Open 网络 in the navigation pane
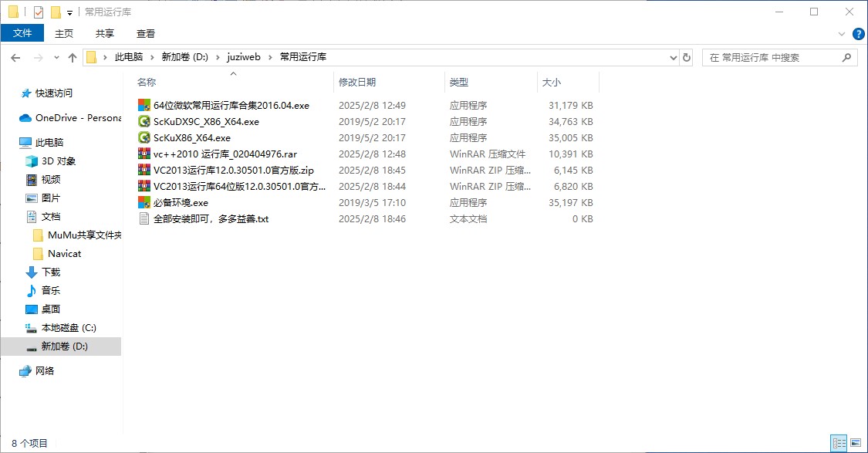 36,371
